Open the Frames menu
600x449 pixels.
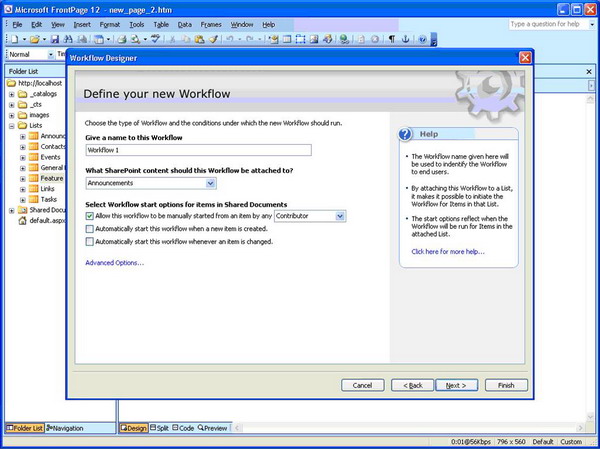tap(211, 24)
